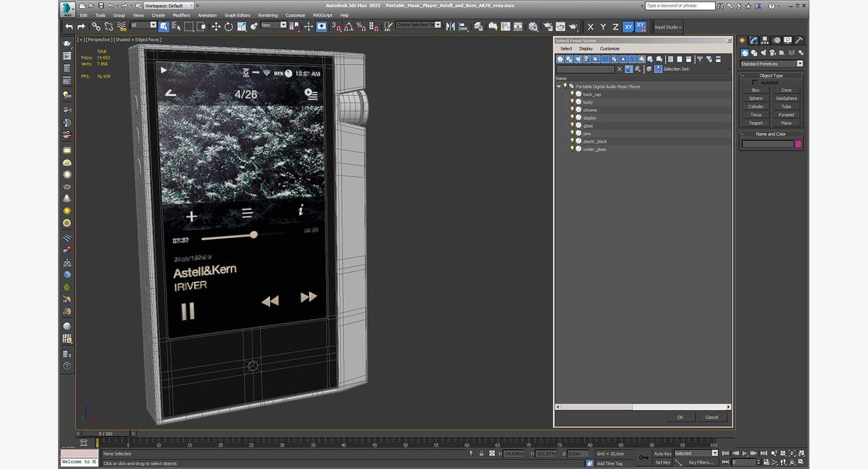
Task: Click the Play Animation button
Action: (745, 453)
